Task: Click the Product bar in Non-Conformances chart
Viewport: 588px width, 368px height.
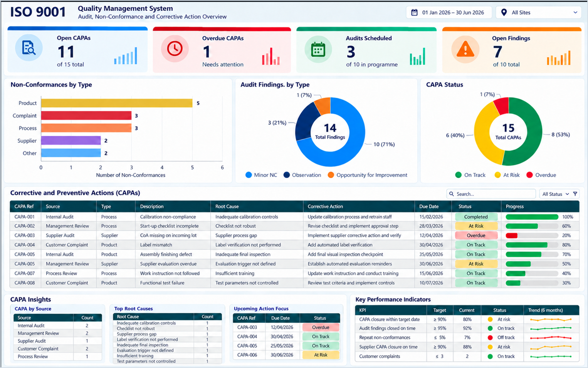Action: point(117,103)
